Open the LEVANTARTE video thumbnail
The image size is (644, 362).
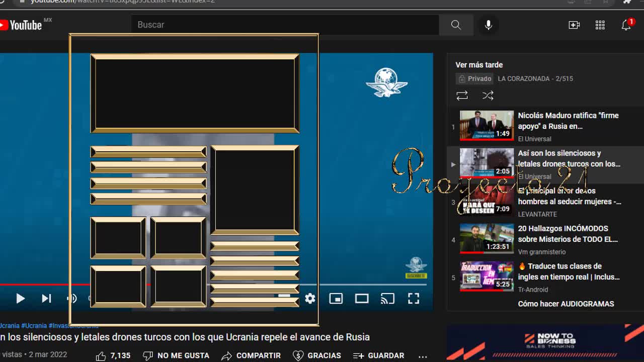pyautogui.click(x=487, y=201)
